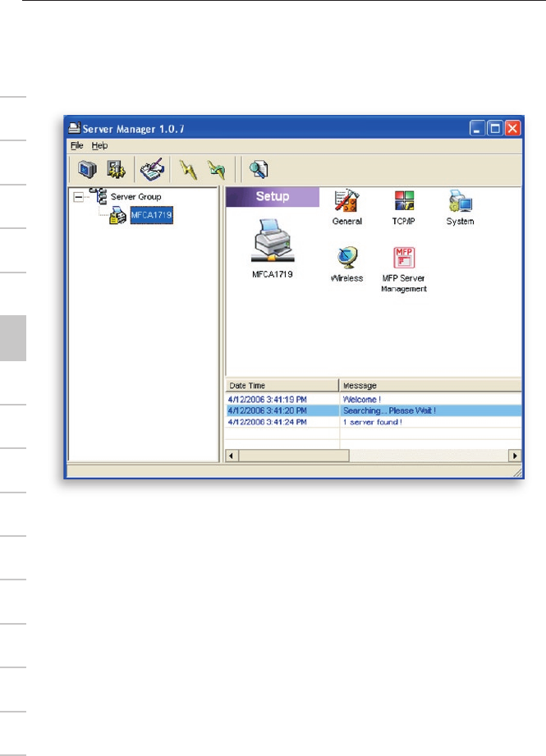The width and height of the screenshot is (546, 756).
Task: Open the File menu
Action: (77, 145)
